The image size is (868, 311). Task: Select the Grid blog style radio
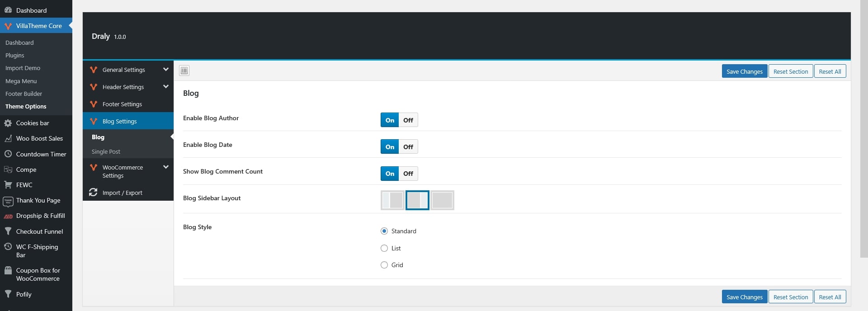(x=384, y=265)
